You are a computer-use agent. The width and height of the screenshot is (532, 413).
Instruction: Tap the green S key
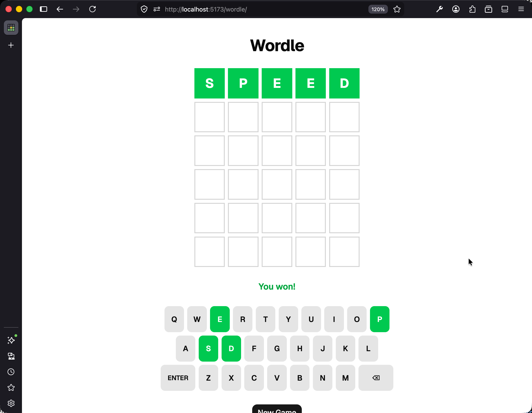click(x=208, y=348)
